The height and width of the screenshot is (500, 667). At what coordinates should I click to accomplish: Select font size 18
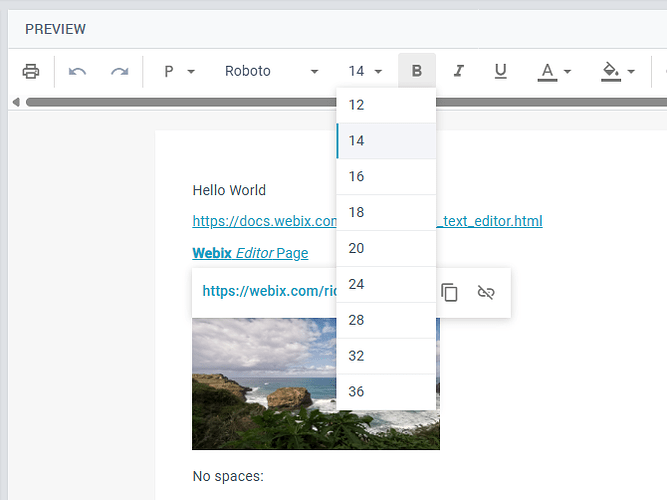pyautogui.click(x=386, y=212)
